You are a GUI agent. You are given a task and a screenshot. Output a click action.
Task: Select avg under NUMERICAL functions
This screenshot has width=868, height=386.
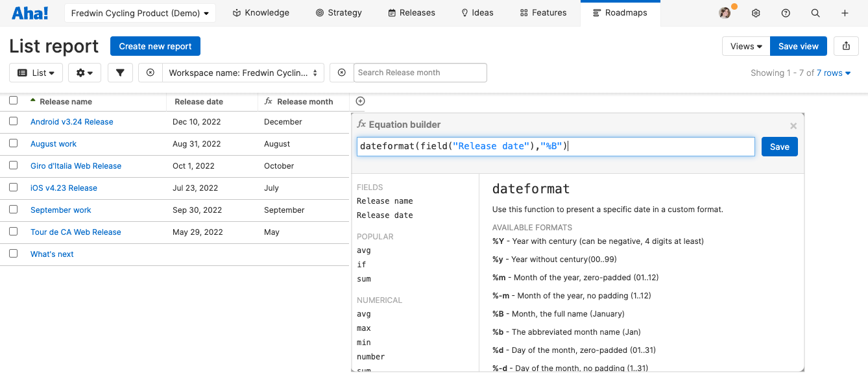click(x=364, y=314)
